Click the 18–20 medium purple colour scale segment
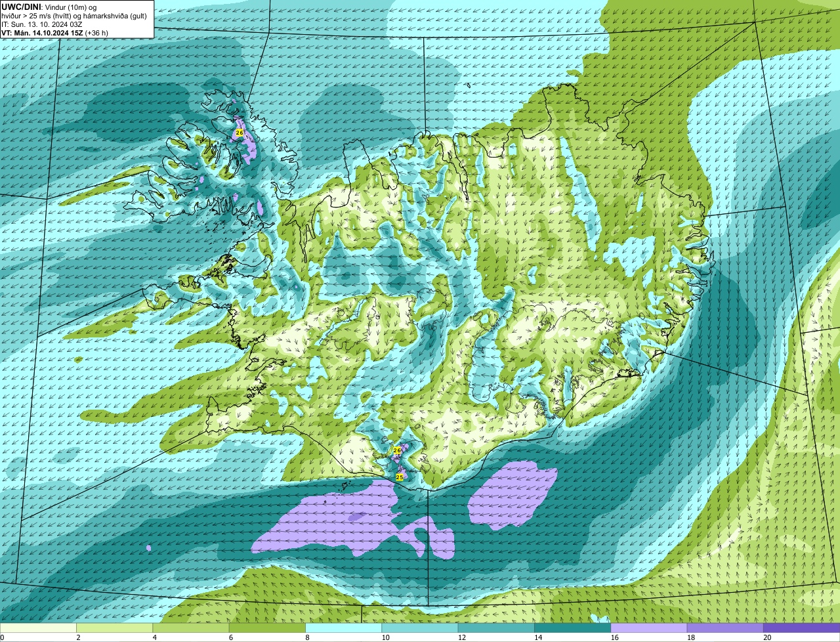 tap(725, 628)
